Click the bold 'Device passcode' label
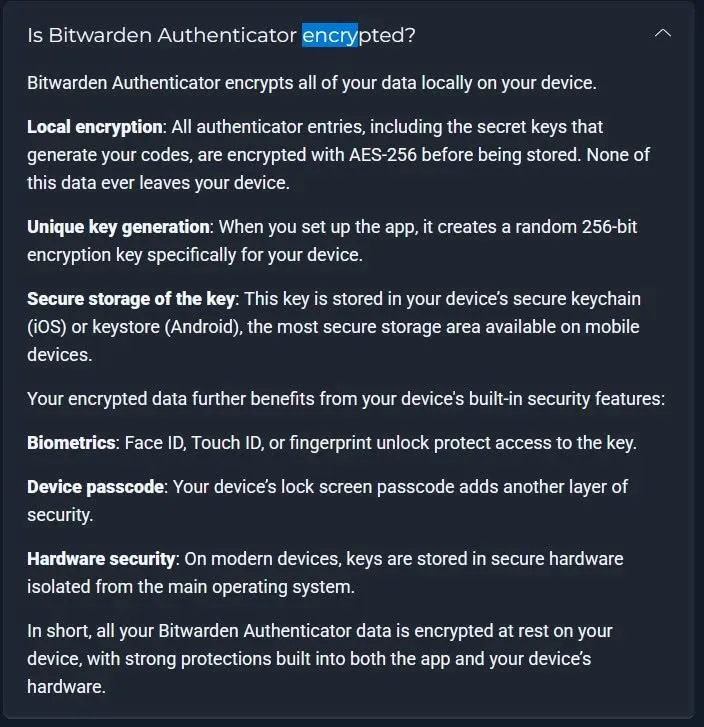Screen dimensions: 704x727 (x=95, y=487)
